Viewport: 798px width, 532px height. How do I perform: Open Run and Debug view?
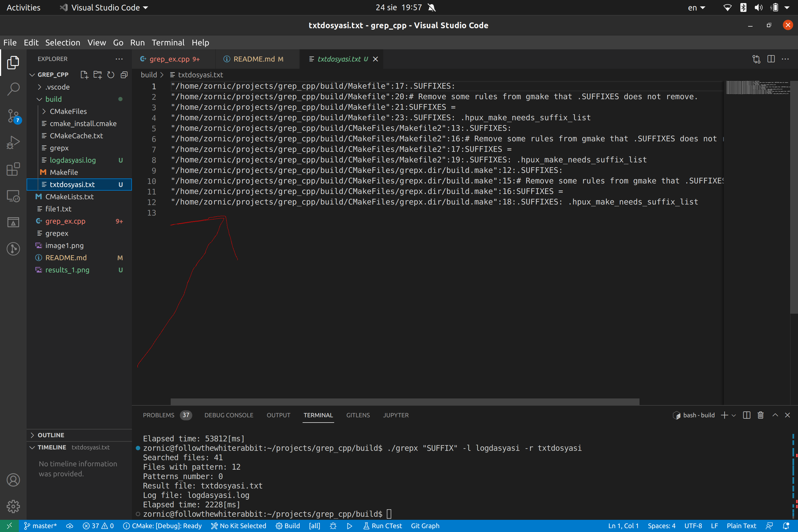(x=13, y=142)
